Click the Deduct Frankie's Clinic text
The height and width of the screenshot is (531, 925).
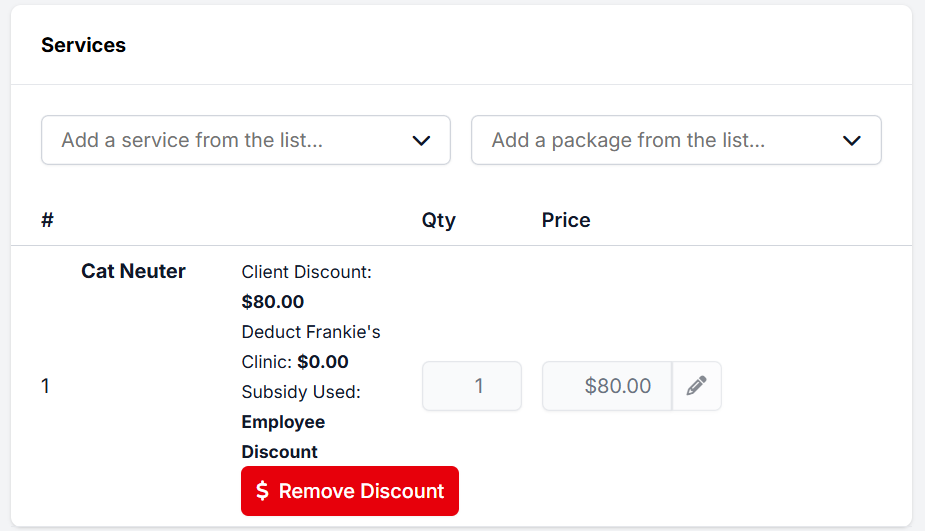[310, 332]
